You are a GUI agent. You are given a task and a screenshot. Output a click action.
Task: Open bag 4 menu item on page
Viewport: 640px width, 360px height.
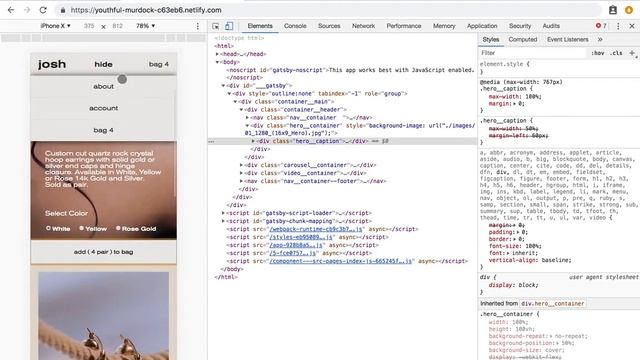pyautogui.click(x=103, y=130)
